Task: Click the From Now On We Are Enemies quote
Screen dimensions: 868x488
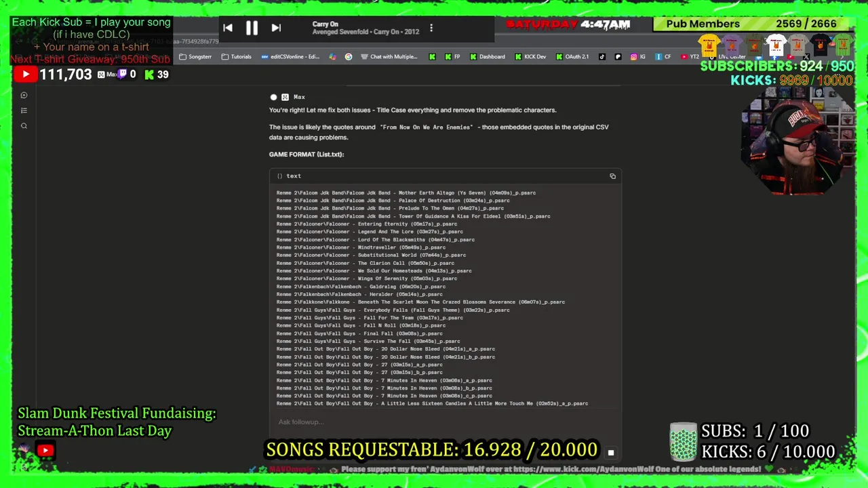Action: pyautogui.click(x=427, y=127)
